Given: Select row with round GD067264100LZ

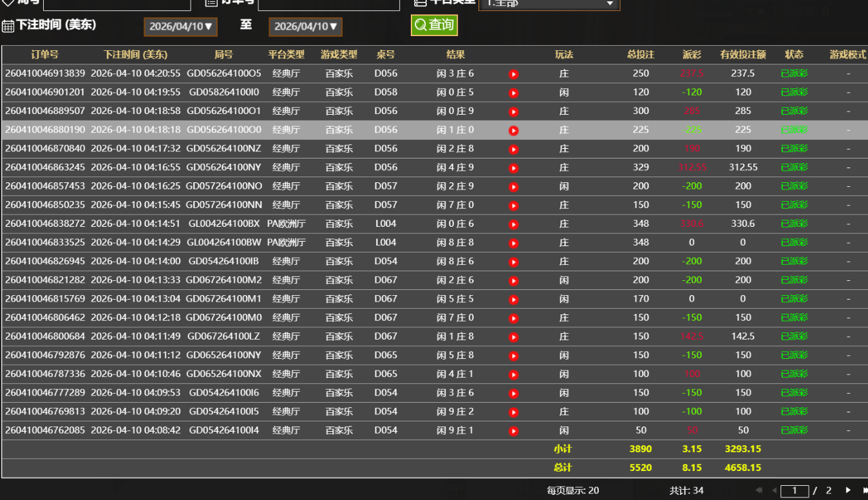Looking at the screenshot, I should pos(223,336).
